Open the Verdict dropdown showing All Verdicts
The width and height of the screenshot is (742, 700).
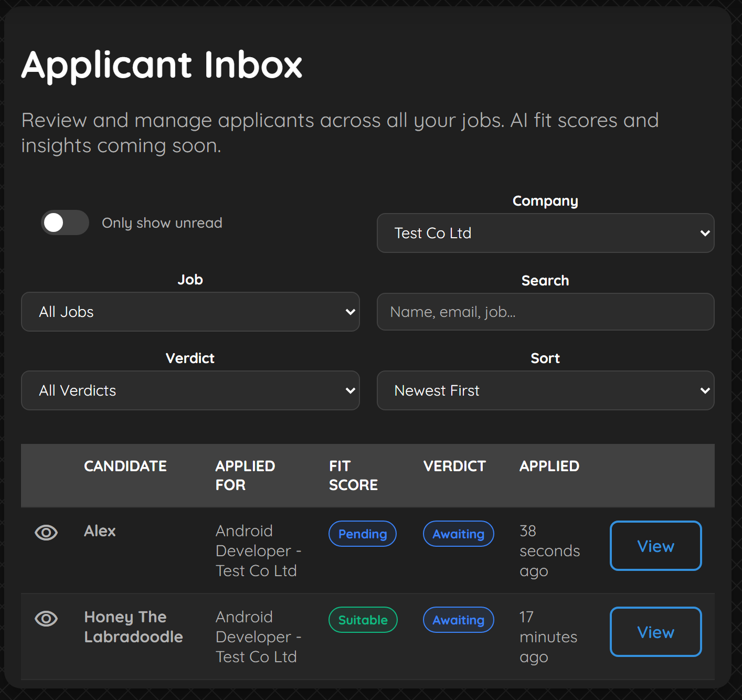(x=190, y=390)
